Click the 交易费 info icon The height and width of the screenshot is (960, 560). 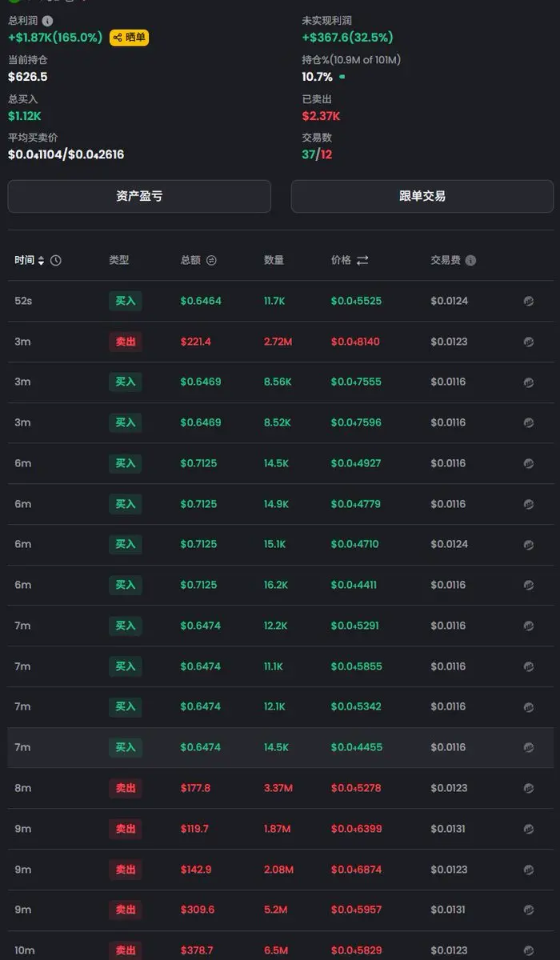(x=470, y=261)
